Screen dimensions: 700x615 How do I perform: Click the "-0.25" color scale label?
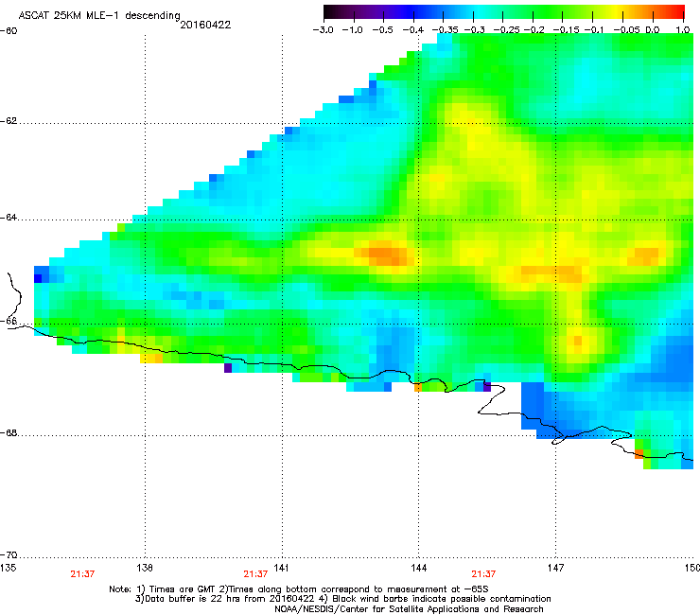point(507,30)
